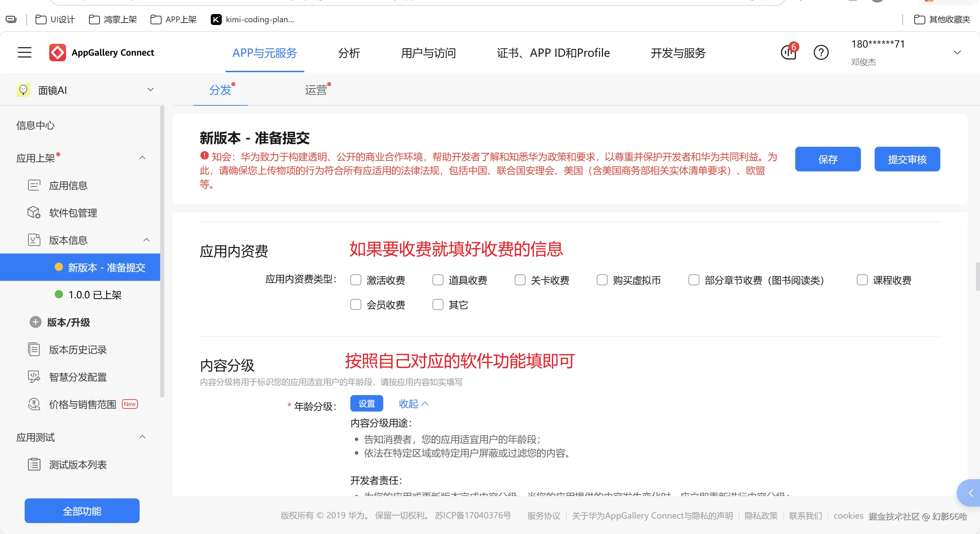Viewport: 980px width, 534px height.
Task: Switch to the APP与元服务 top menu
Action: (265, 53)
